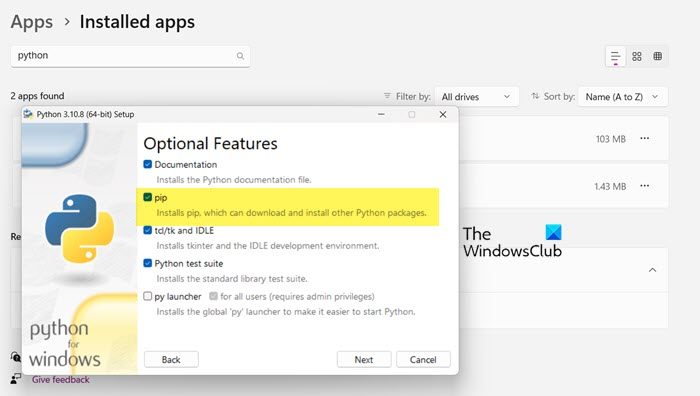Switch to grid view icon
Image resolution: width=700 pixels, height=396 pixels.
[x=637, y=56]
